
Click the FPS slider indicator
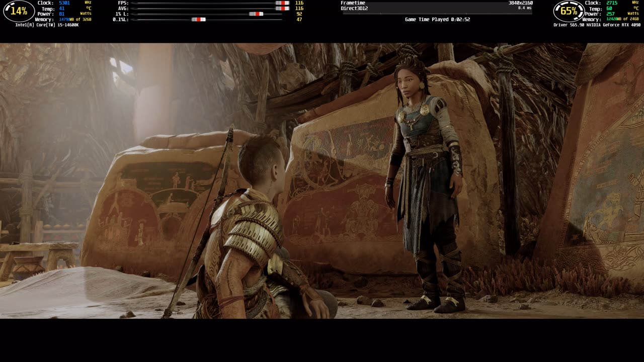282,3
